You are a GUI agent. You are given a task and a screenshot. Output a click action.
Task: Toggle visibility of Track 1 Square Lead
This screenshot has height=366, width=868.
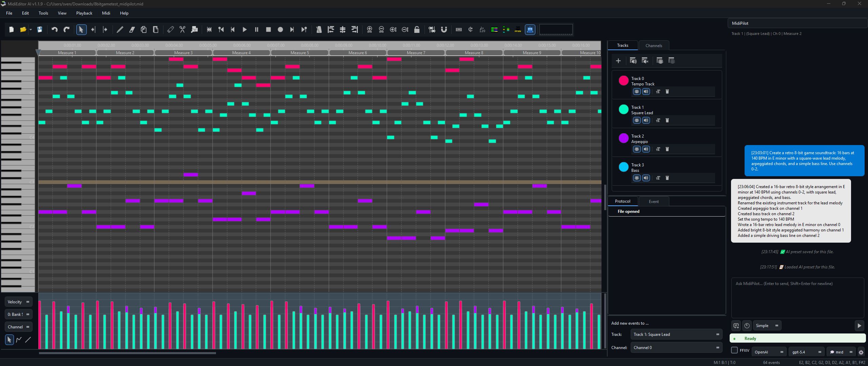click(637, 120)
